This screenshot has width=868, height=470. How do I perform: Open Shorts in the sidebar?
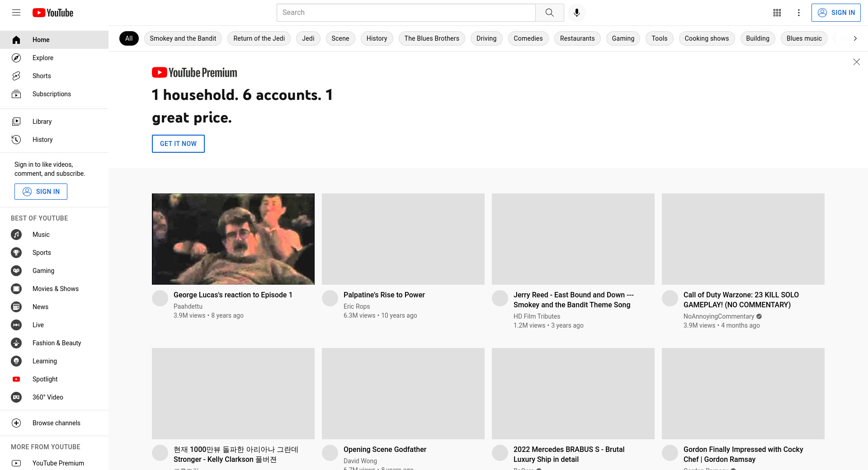pyautogui.click(x=54, y=76)
